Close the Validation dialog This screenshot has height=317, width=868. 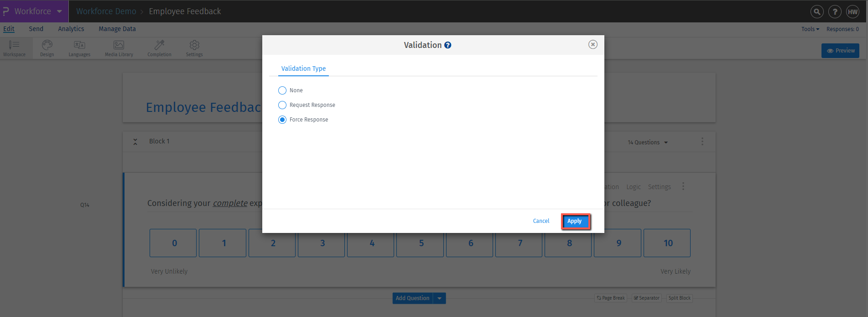pos(593,44)
